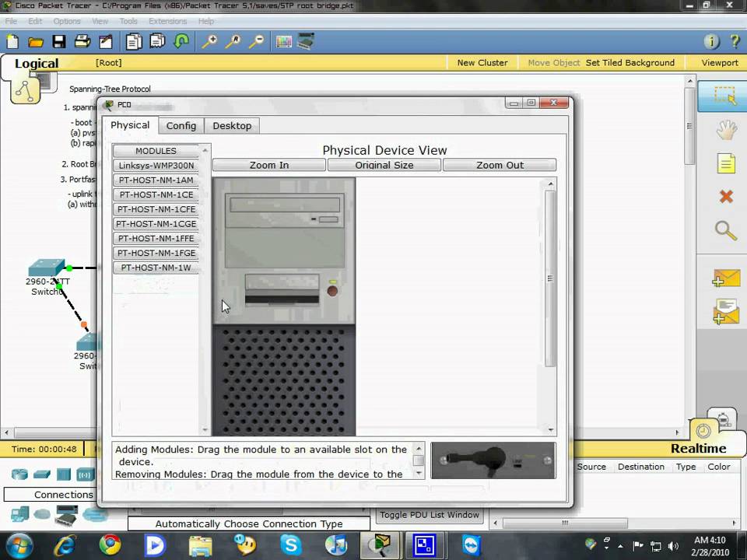Click the Paste toolbar icon
Screen dimensions: 747x560
[157, 41]
